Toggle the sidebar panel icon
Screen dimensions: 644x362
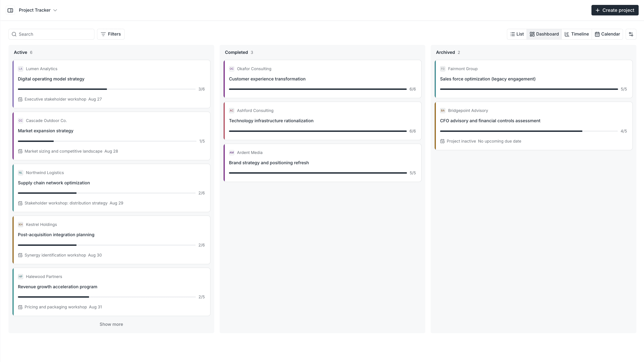pos(10,10)
